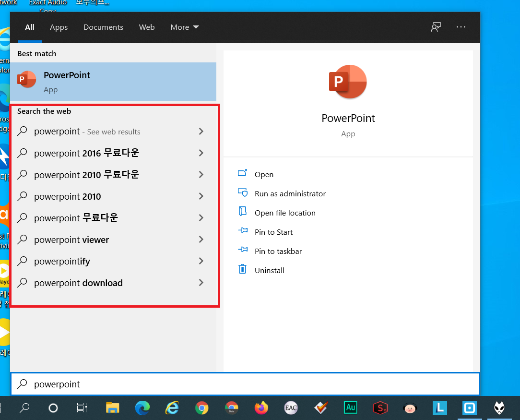Screen dimensions: 520x420
Task: Open the Documents tab
Action: tap(103, 27)
